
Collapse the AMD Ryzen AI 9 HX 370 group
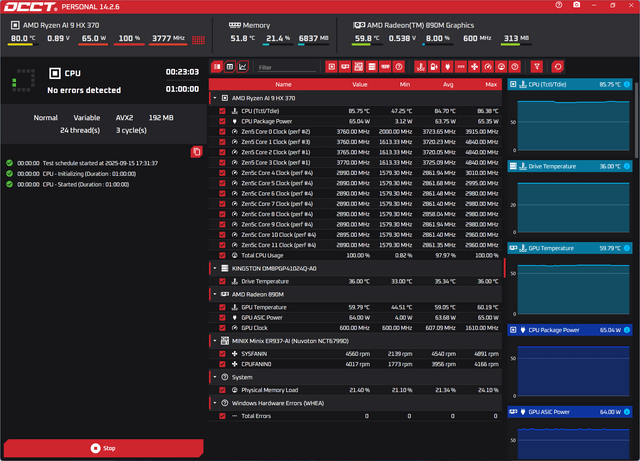click(x=215, y=98)
